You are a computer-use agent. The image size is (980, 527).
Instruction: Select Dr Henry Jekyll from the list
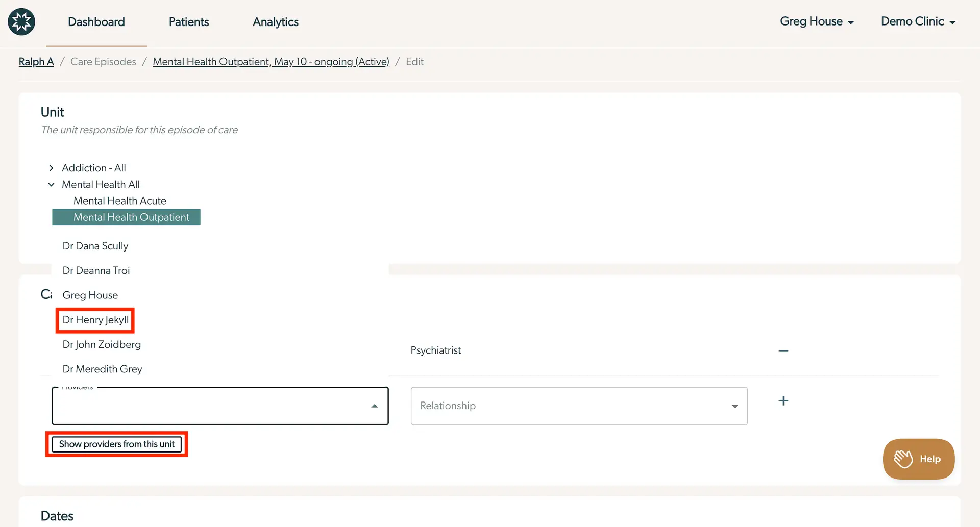[x=95, y=320]
